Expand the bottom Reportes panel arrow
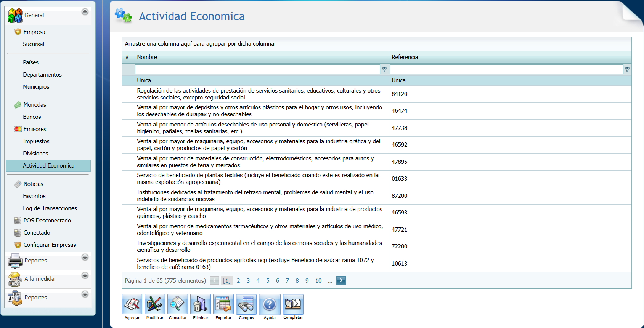 (85, 294)
